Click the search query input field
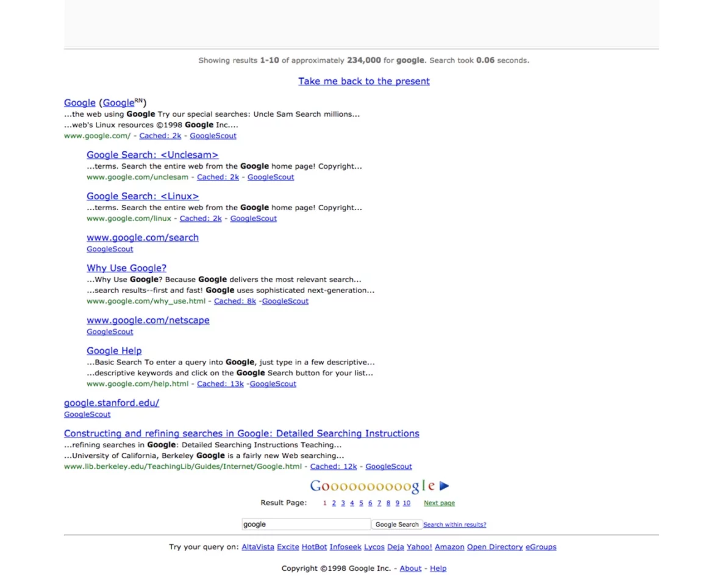728x585 pixels. pos(305,524)
